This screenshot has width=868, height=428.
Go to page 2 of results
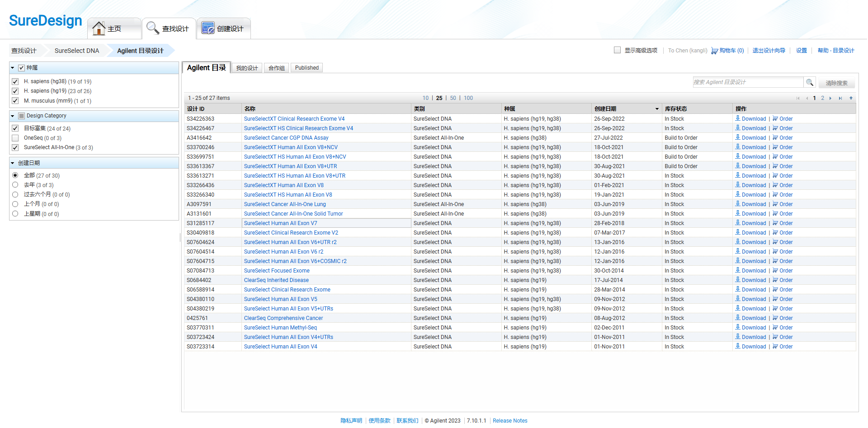click(822, 98)
